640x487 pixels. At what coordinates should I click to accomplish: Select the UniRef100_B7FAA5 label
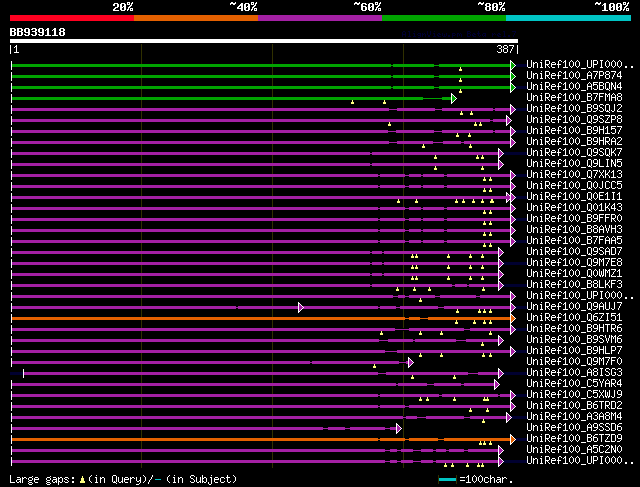click(574, 241)
